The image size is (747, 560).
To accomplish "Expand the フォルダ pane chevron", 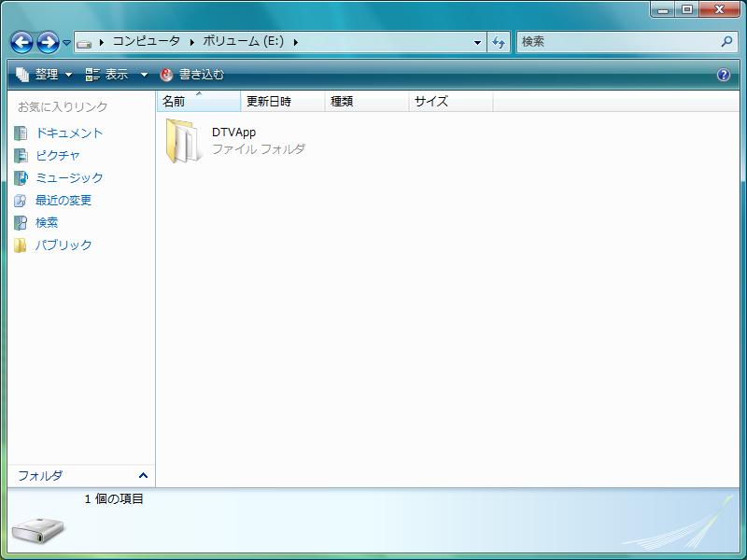I will pos(143,475).
